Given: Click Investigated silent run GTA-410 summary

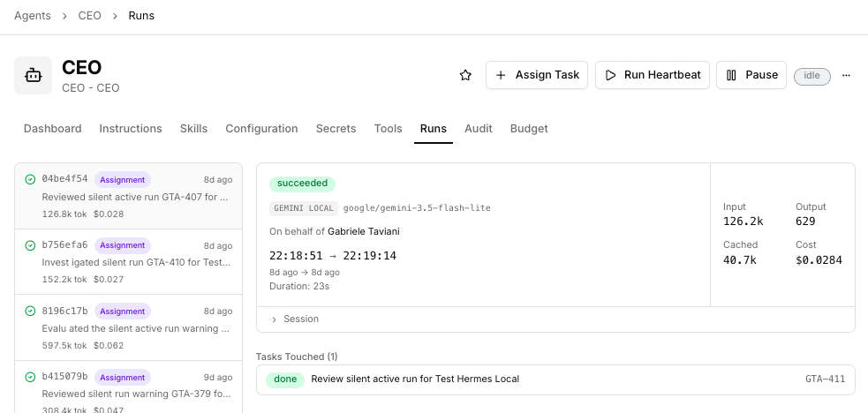Looking at the screenshot, I should [136, 262].
